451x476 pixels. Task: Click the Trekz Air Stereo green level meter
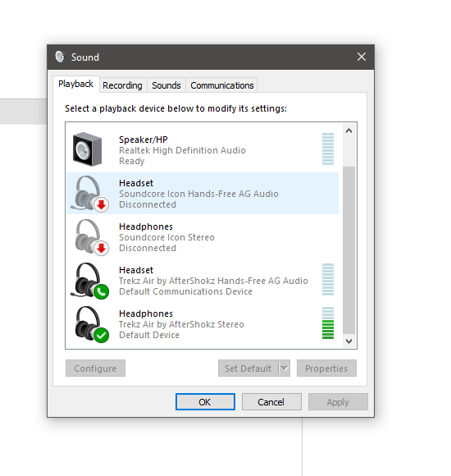[x=327, y=323]
